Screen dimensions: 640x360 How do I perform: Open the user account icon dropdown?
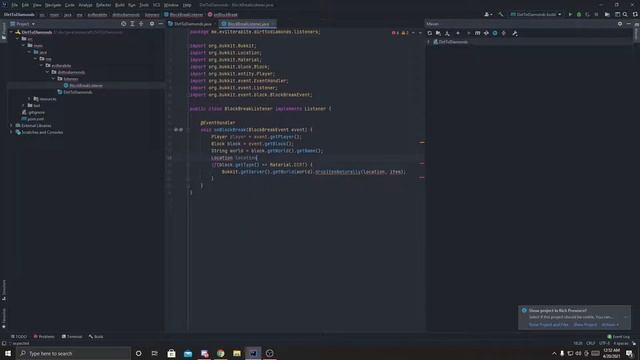[x=488, y=14]
